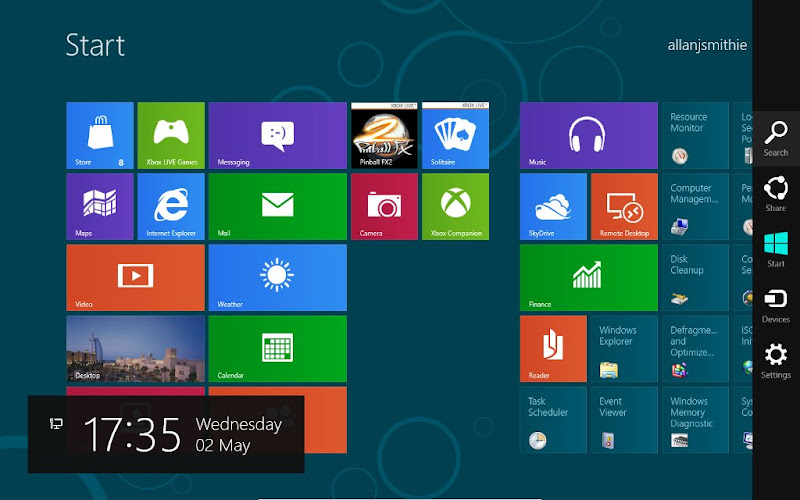The image size is (800, 500).
Task: Launch Disk Cleanup tile
Action: pyautogui.click(x=695, y=278)
